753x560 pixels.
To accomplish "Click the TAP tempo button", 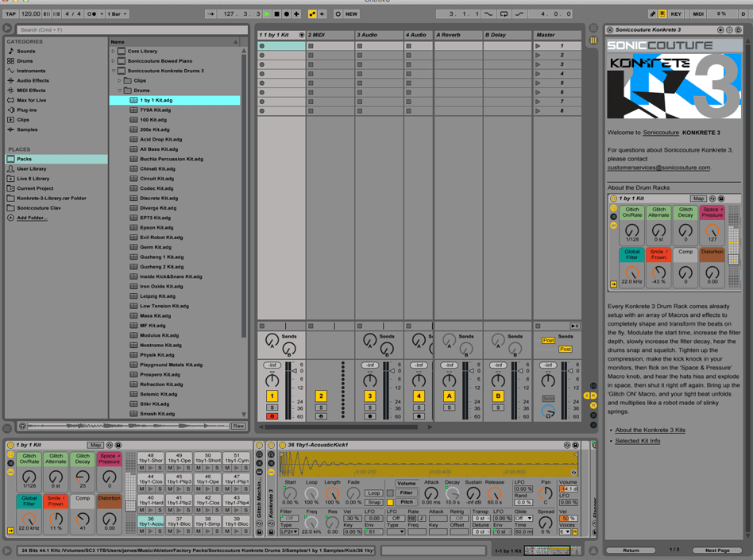I will (x=10, y=14).
